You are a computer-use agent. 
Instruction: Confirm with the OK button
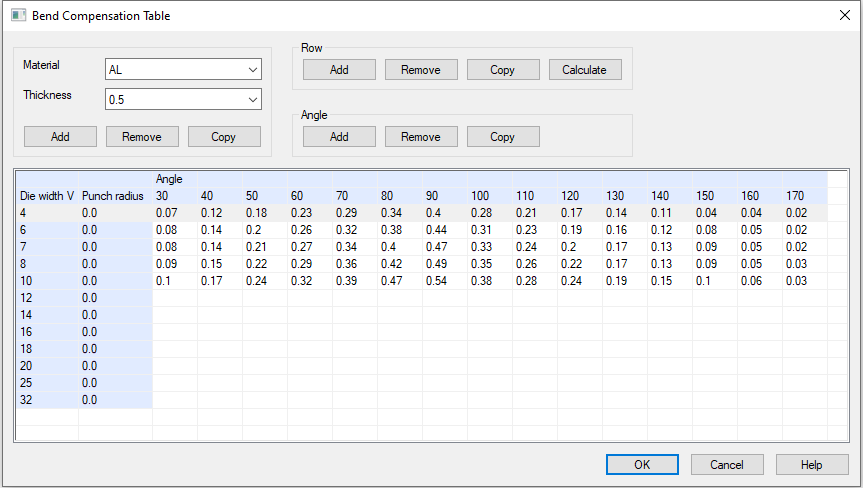coord(642,464)
